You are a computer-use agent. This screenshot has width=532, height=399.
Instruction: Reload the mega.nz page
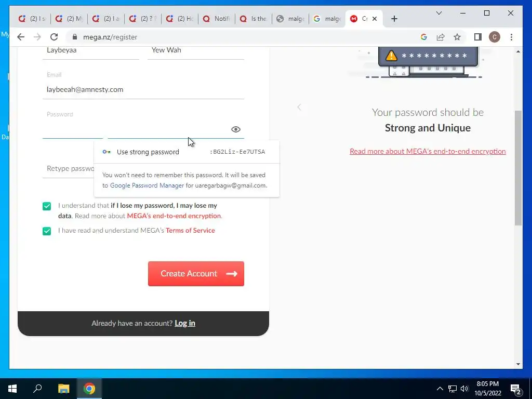(54, 37)
